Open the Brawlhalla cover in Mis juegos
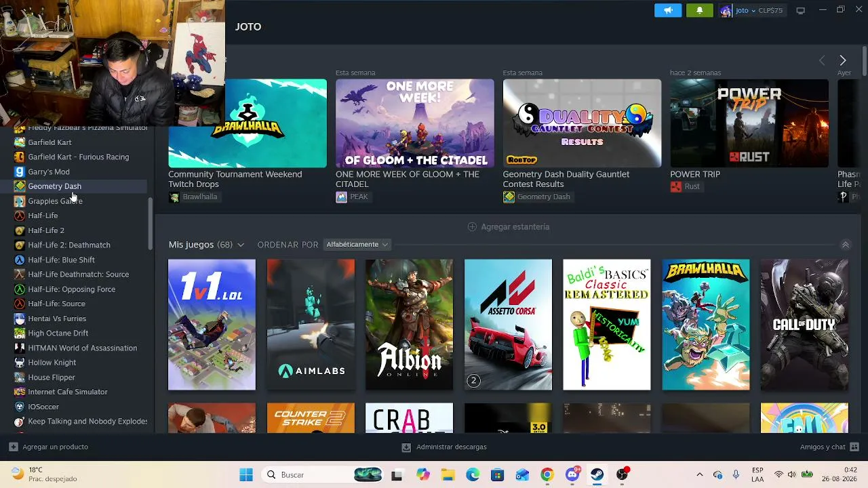868x488 pixels. tap(706, 325)
